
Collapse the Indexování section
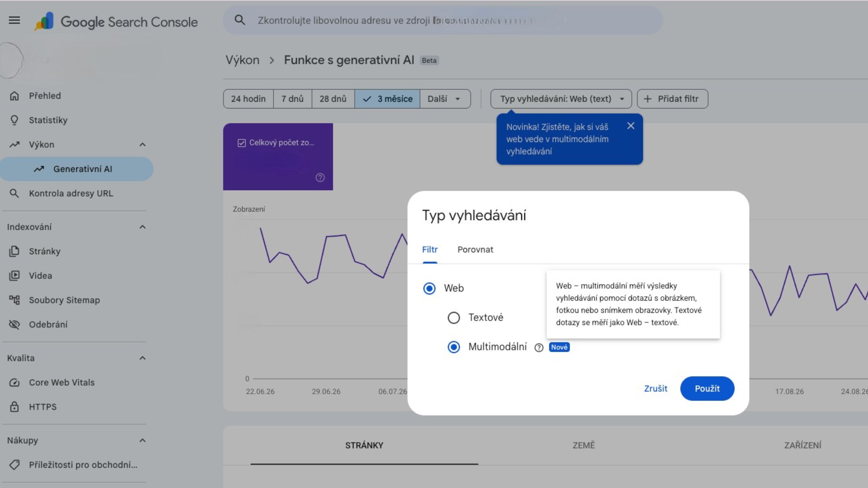142,227
